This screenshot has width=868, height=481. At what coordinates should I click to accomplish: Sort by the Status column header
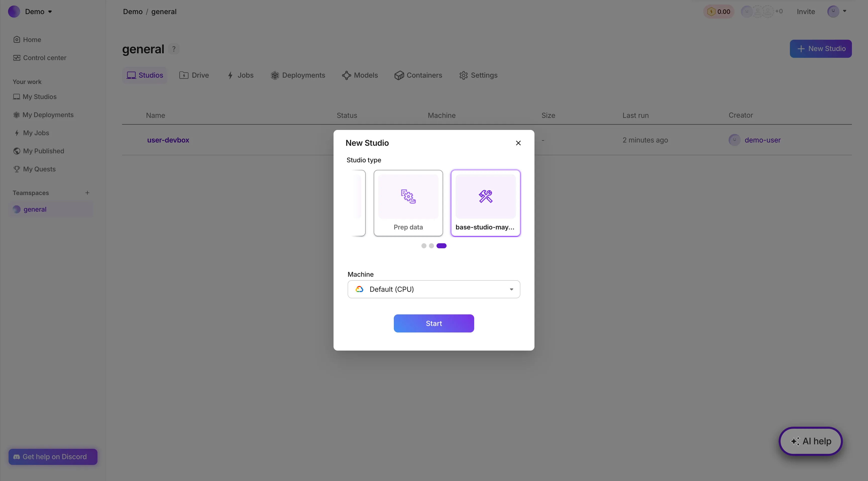(347, 115)
